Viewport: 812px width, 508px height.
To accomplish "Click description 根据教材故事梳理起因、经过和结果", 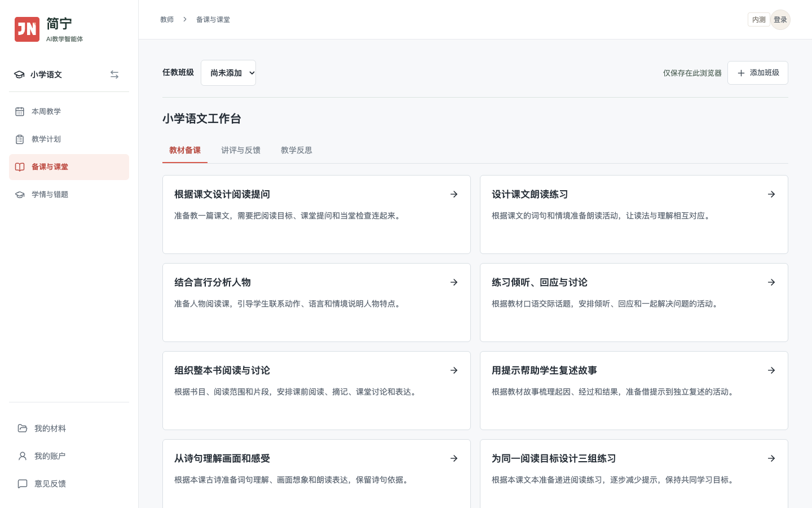I will tap(614, 392).
